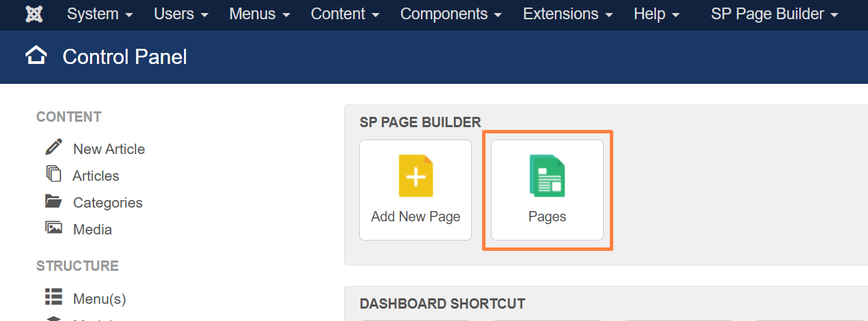Expand the Components dropdown

pos(451,14)
